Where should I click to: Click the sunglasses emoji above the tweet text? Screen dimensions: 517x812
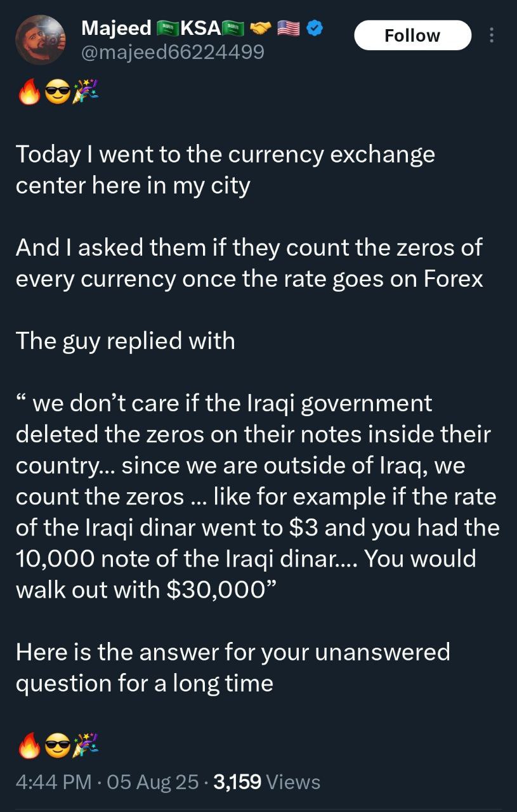click(57, 95)
